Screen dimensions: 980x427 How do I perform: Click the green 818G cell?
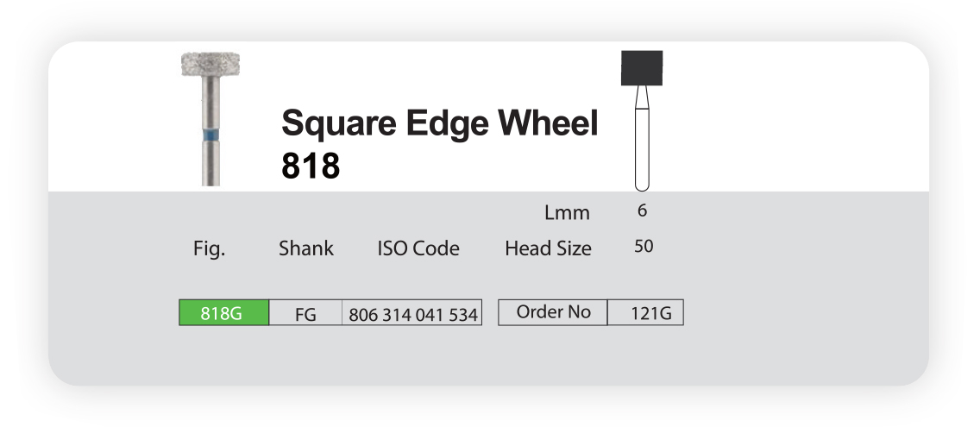[223, 313]
